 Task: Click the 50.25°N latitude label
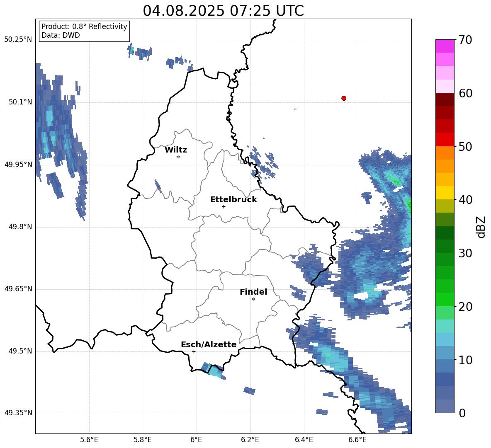(x=18, y=40)
